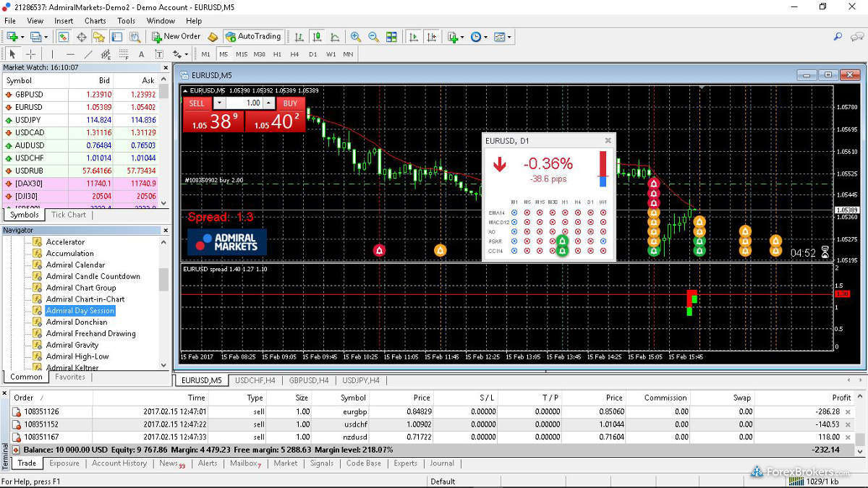Expand the Periods dropdown arrow
868x488 pixels.
pos(485,36)
